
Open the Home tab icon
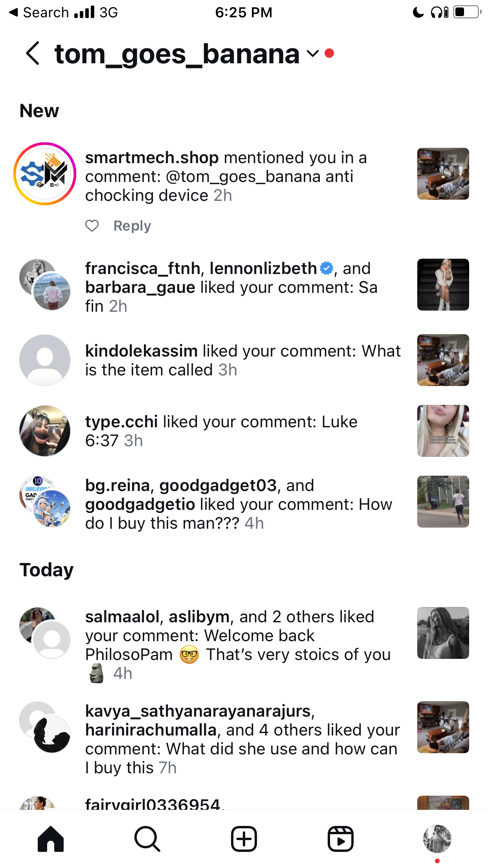51,839
